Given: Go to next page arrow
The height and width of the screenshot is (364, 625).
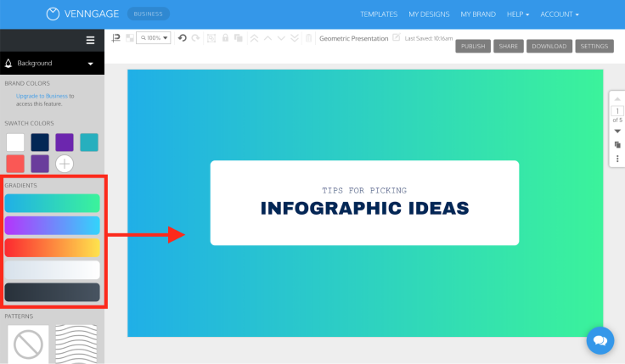Looking at the screenshot, I should [617, 131].
